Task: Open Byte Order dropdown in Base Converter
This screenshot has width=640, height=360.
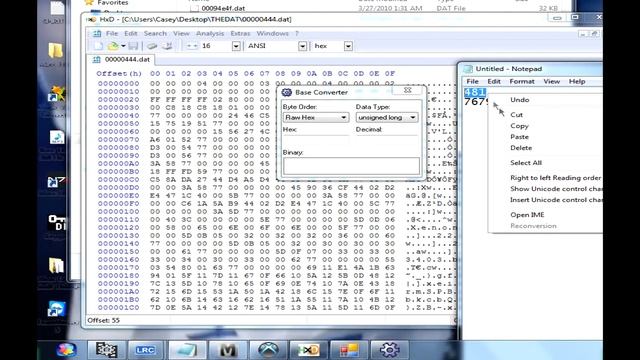Action: [x=316, y=118]
